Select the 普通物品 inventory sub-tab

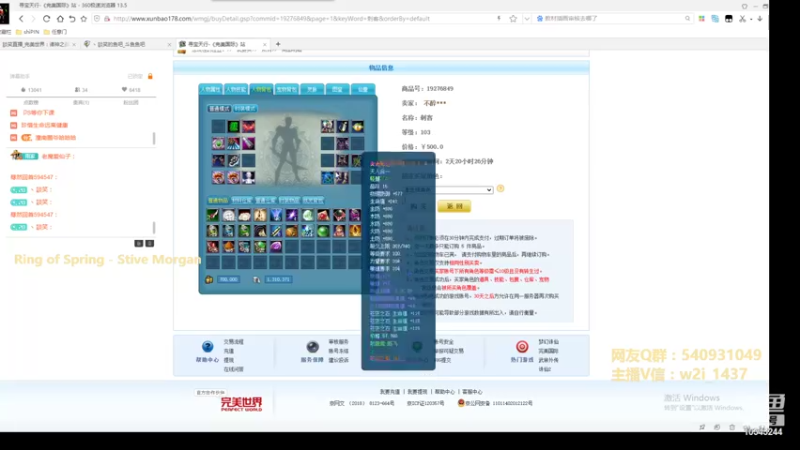[218, 201]
